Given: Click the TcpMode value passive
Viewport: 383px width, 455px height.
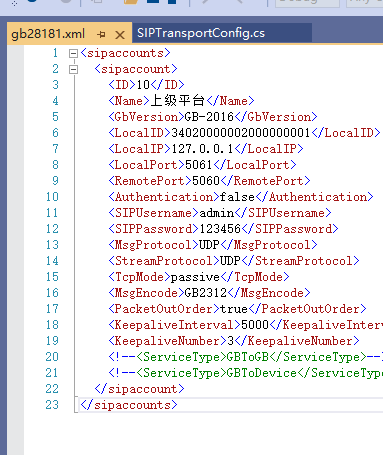Looking at the screenshot, I should tap(195, 277).
